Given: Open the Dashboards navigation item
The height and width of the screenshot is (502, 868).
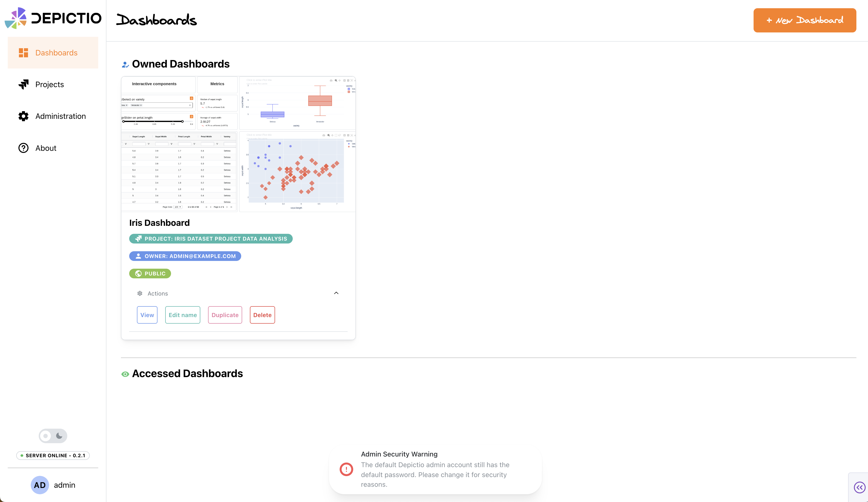Looking at the screenshot, I should [56, 52].
